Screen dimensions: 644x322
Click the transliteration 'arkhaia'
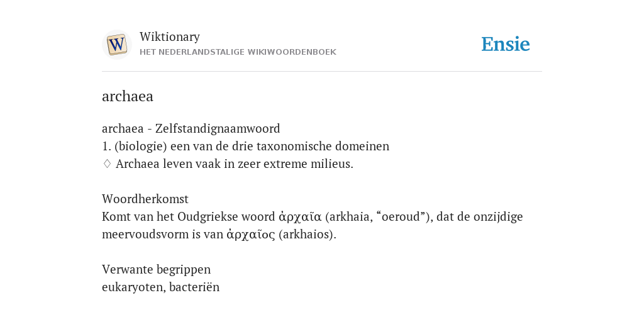click(x=350, y=217)
